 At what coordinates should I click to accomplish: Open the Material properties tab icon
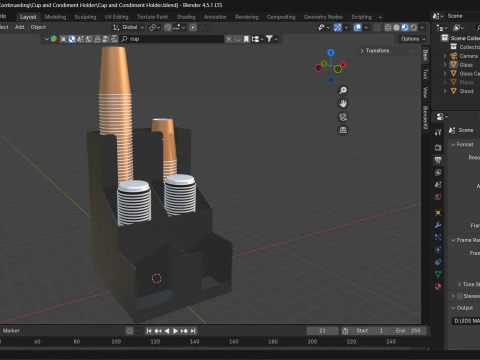pyautogui.click(x=438, y=287)
